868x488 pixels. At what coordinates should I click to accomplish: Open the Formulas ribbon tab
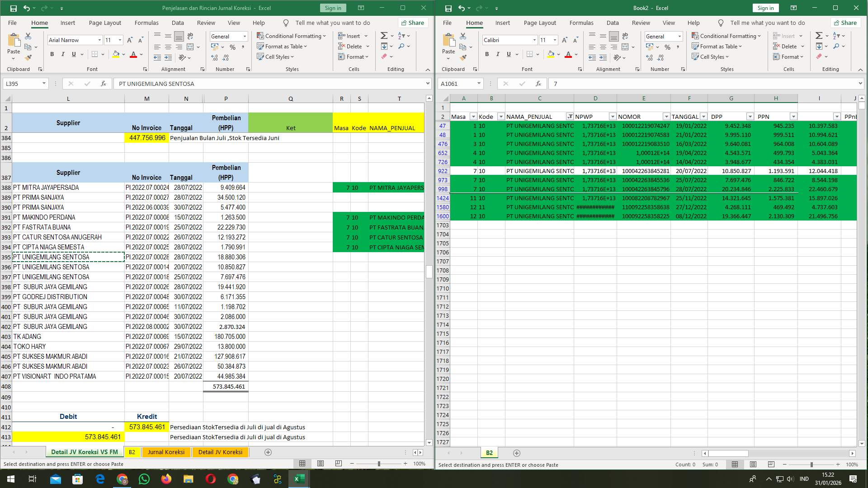pyautogui.click(x=146, y=23)
